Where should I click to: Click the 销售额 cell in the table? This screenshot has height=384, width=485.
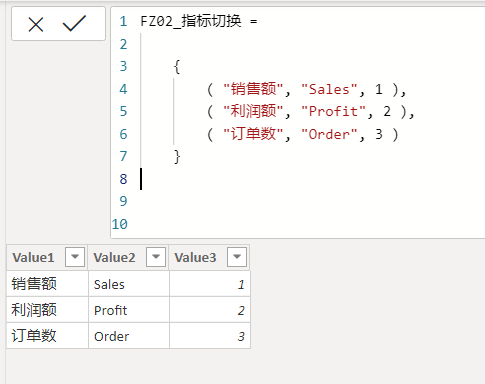coord(47,284)
